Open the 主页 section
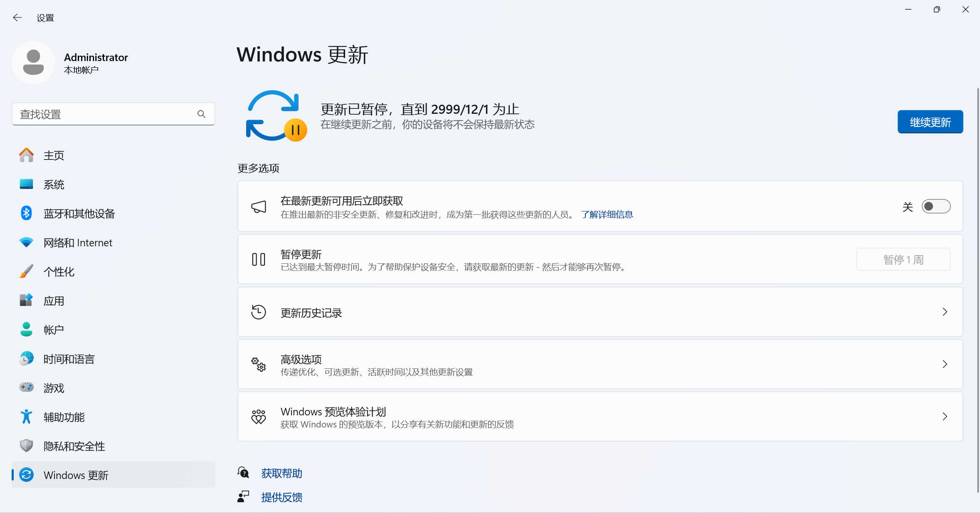The width and height of the screenshot is (980, 513). pos(114,155)
